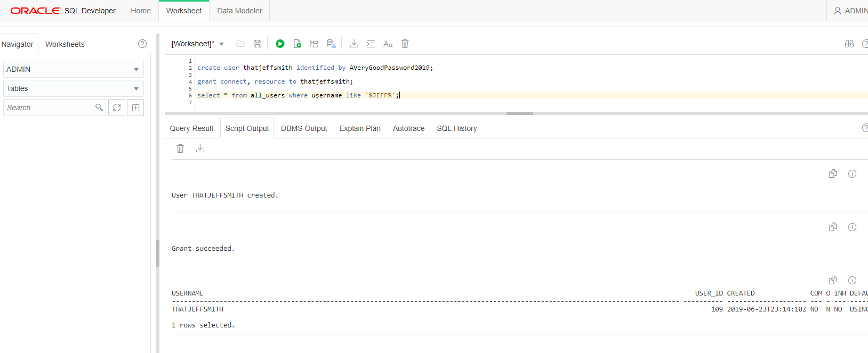Save the worksheet with the disk icon

tap(258, 44)
